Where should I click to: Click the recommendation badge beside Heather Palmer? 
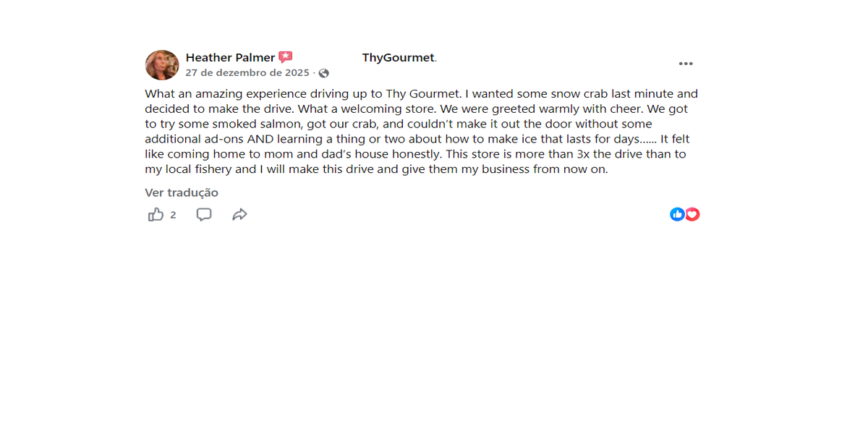(286, 57)
